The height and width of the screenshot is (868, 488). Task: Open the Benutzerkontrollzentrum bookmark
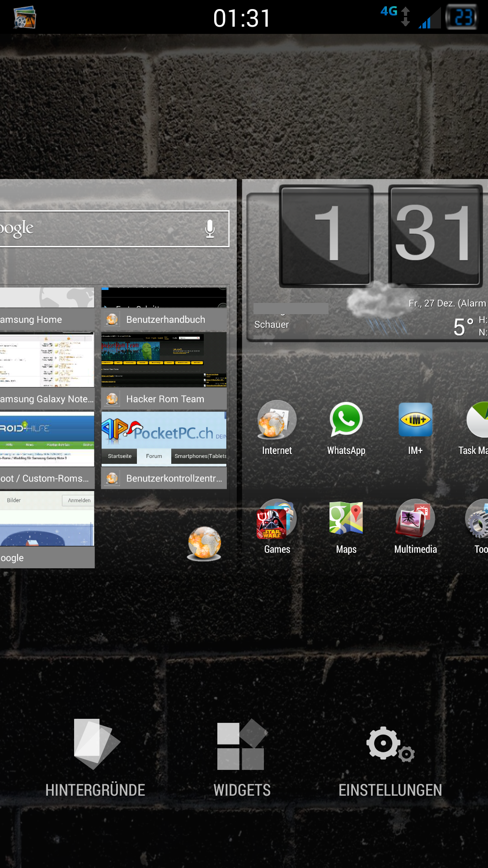click(x=164, y=478)
